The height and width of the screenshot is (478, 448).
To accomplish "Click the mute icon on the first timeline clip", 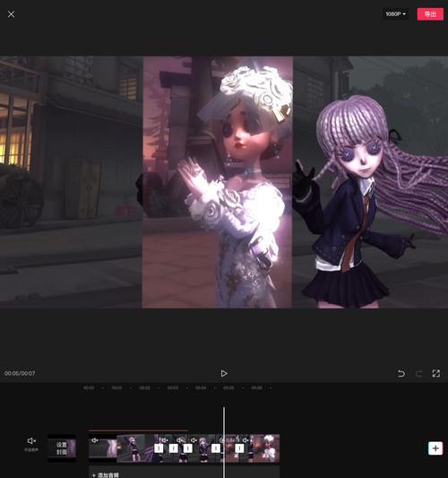I will [x=95, y=440].
